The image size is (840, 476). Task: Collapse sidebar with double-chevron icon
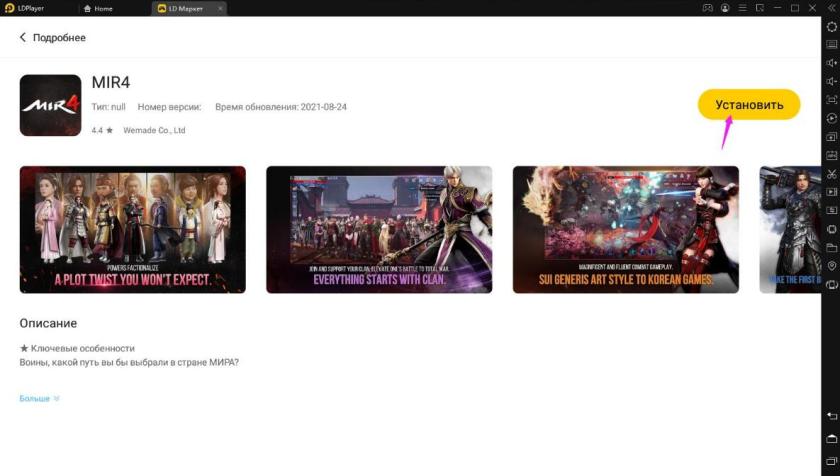[832, 8]
